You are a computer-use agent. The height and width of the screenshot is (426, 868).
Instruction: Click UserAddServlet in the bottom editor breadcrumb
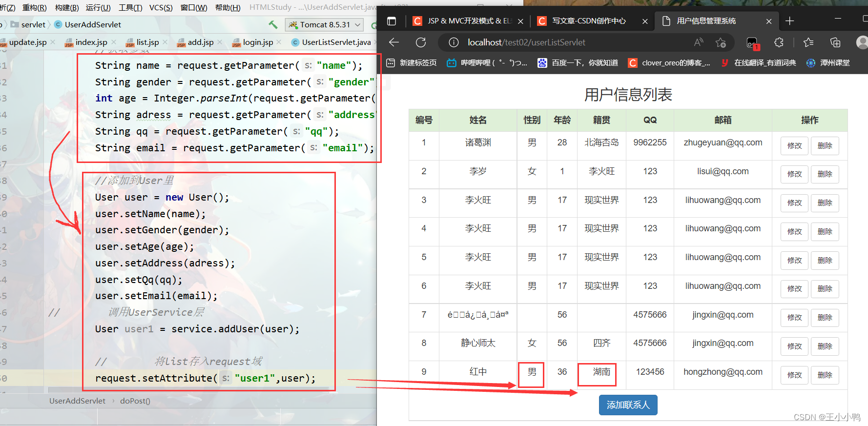click(x=77, y=401)
